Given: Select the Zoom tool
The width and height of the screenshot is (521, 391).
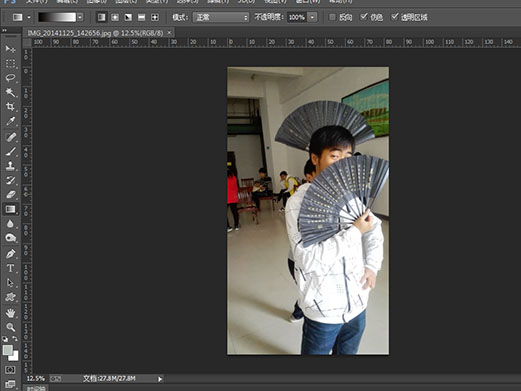Looking at the screenshot, I should [x=10, y=327].
